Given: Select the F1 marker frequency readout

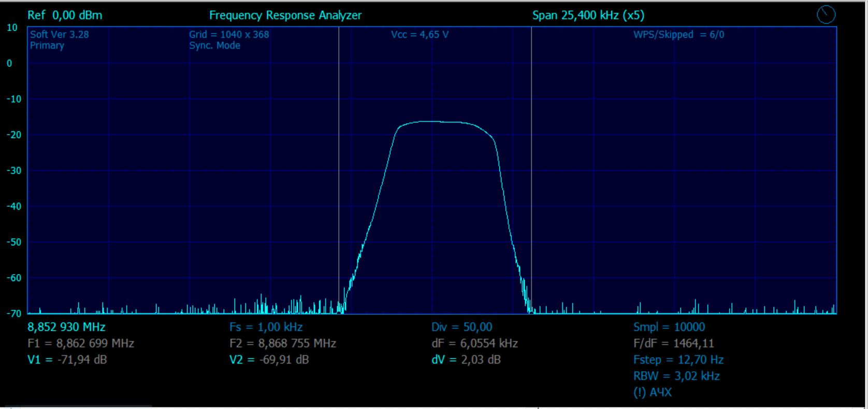Looking at the screenshot, I should pyautogui.click(x=81, y=343).
